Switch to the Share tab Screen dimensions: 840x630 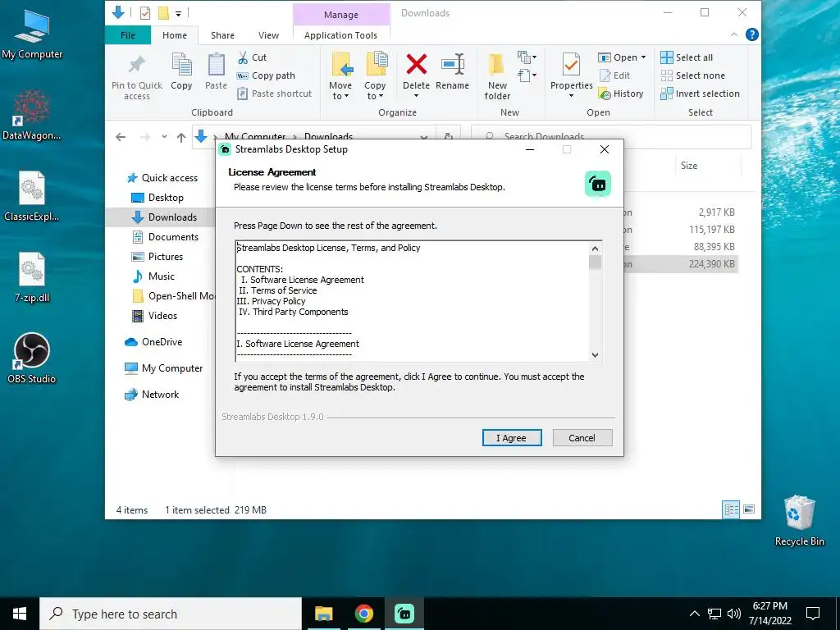(222, 35)
